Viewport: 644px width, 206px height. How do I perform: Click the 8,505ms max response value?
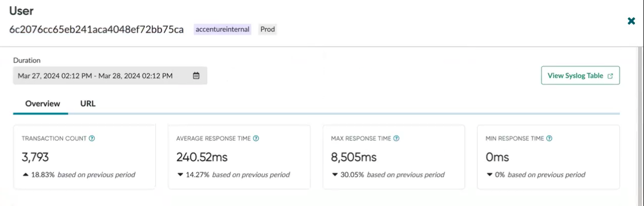[x=354, y=157]
